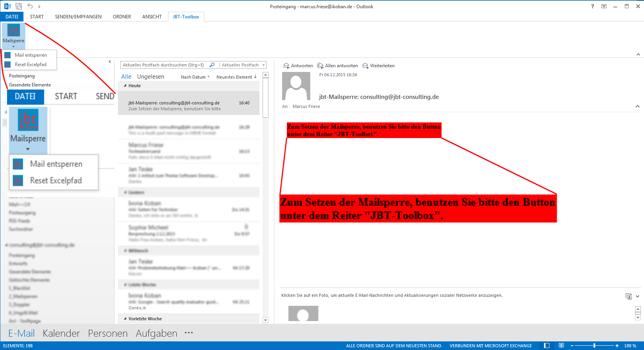Collapse the Heute message group
Viewport: 644px width, 350px height.
125,86
